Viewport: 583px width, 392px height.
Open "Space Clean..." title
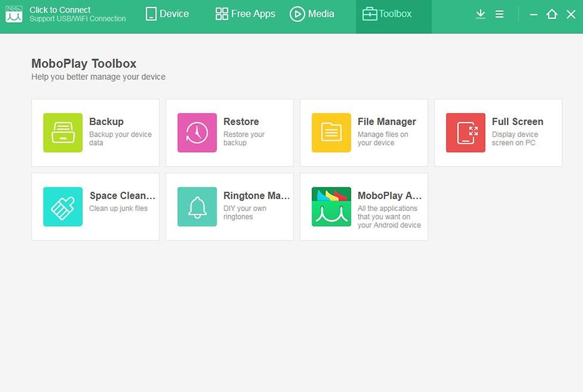coord(123,195)
